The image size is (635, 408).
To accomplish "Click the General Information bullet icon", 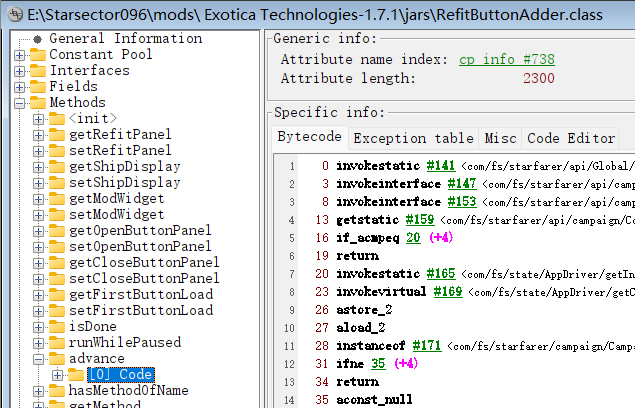I will 38,39.
